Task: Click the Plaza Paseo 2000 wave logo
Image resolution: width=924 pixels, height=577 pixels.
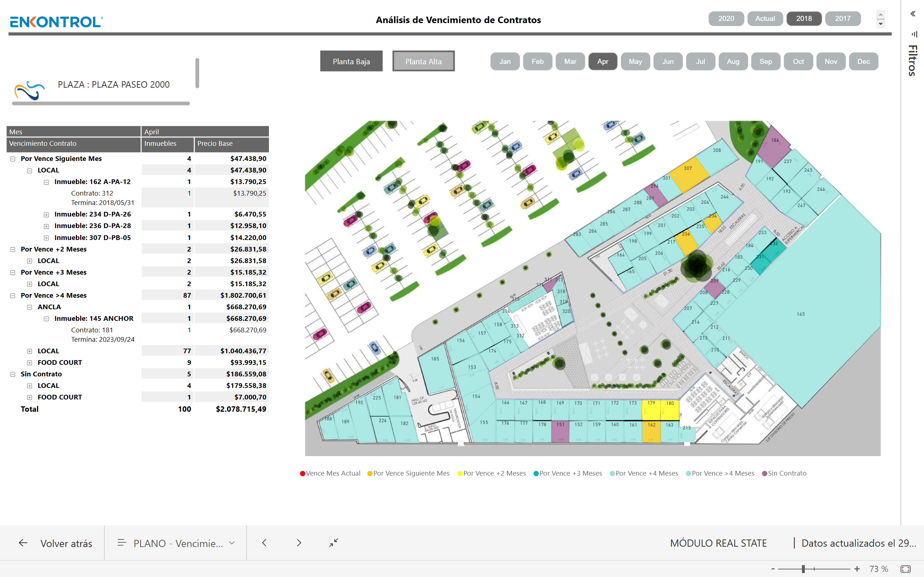Action: pyautogui.click(x=29, y=91)
